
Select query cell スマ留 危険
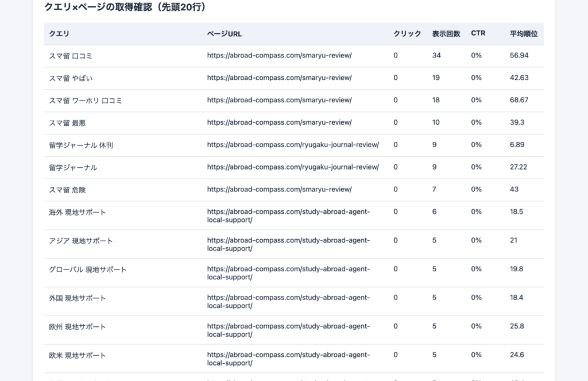pyautogui.click(x=68, y=190)
